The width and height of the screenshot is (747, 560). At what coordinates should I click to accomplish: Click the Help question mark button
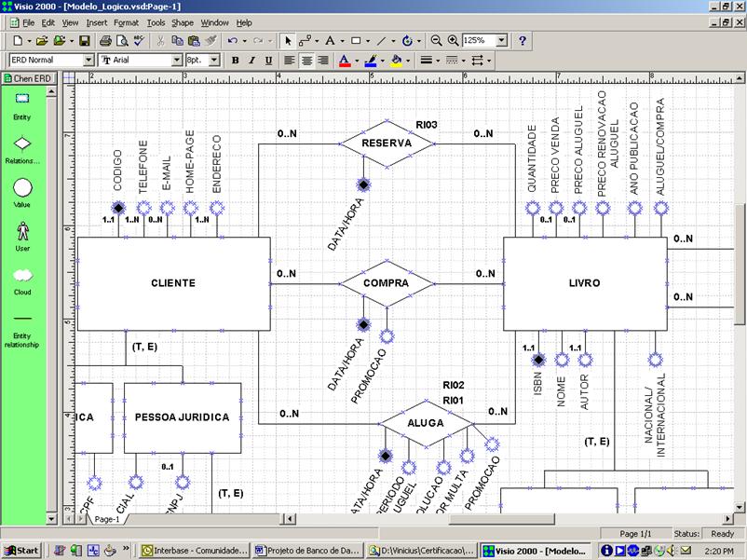[521, 40]
